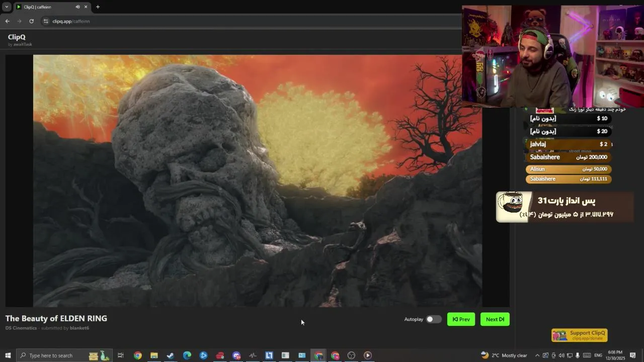644x362 pixels.
Task: Open the touch keyboard tray icon
Action: 587,355
